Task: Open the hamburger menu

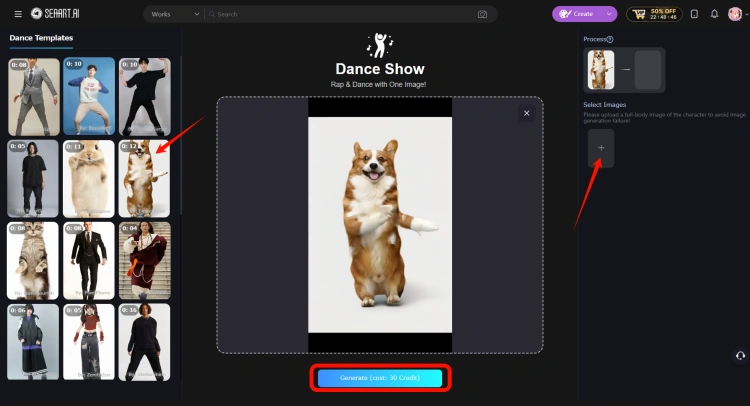Action: tap(18, 14)
